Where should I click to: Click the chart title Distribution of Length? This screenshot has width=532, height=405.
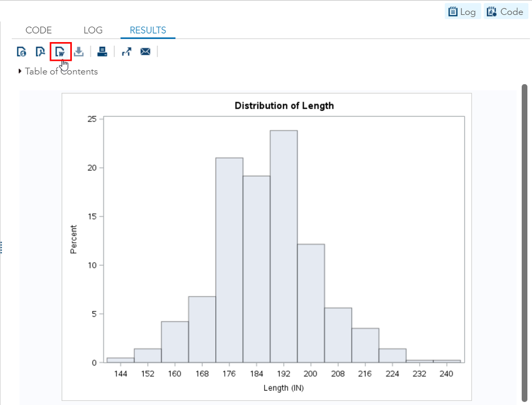pos(284,106)
